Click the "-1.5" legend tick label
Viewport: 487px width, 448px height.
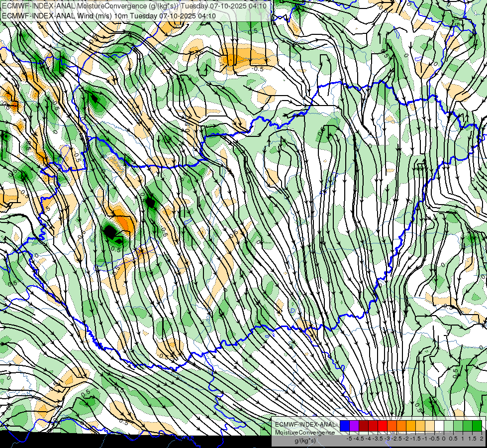coord(415,439)
